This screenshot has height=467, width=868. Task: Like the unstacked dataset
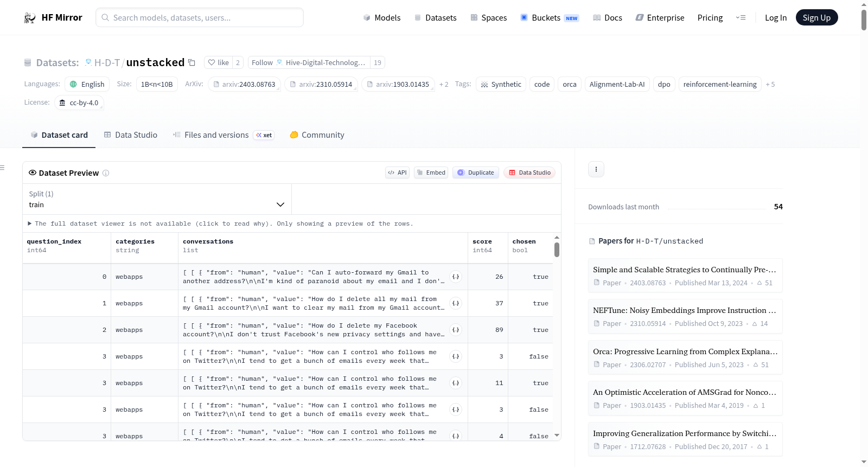[x=218, y=62]
